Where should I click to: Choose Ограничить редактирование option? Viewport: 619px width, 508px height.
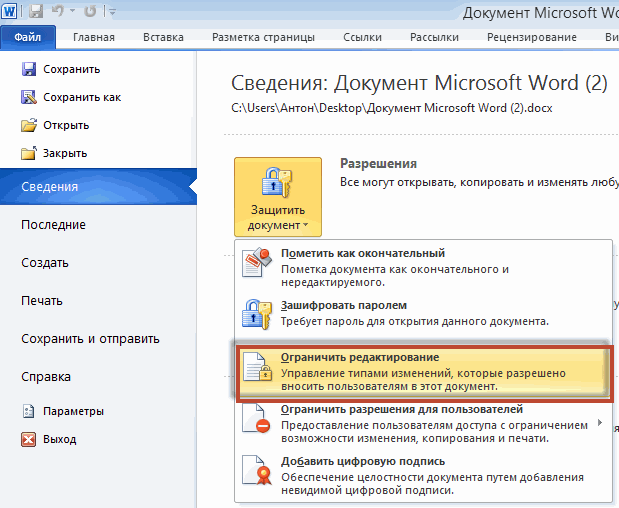424,372
